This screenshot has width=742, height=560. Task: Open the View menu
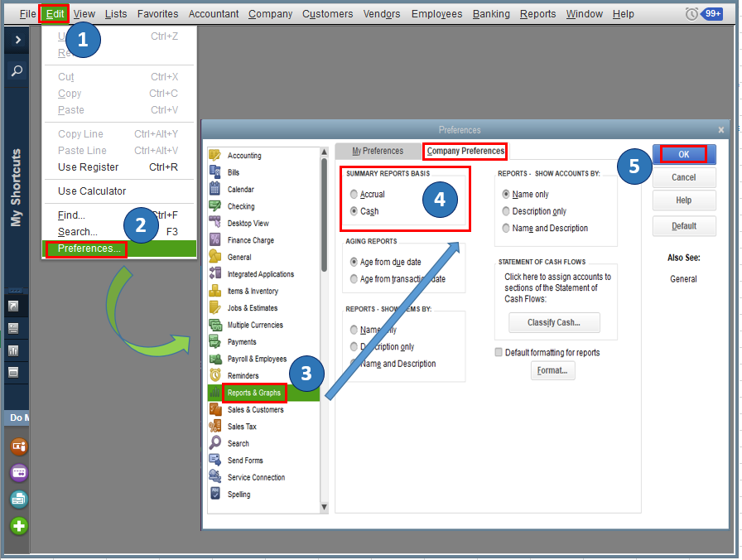pos(84,14)
